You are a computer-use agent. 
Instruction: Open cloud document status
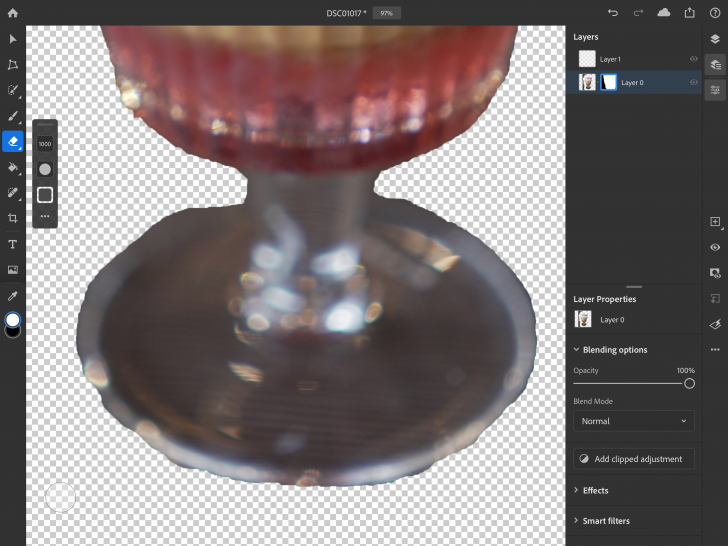664,13
